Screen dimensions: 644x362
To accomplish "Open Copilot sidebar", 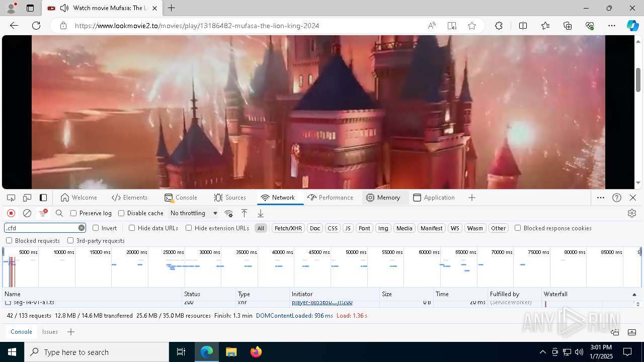I will click(632, 26).
